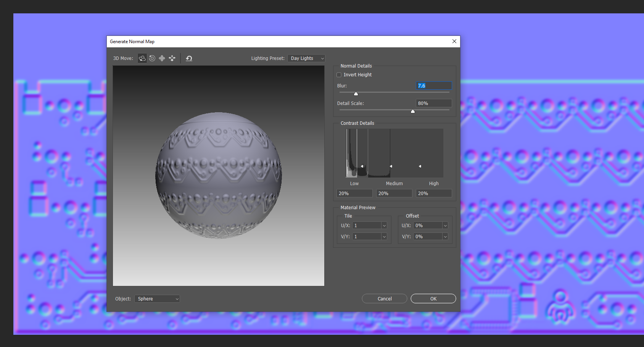
Task: Open the Offset V/Y dropdown
Action: (445, 236)
